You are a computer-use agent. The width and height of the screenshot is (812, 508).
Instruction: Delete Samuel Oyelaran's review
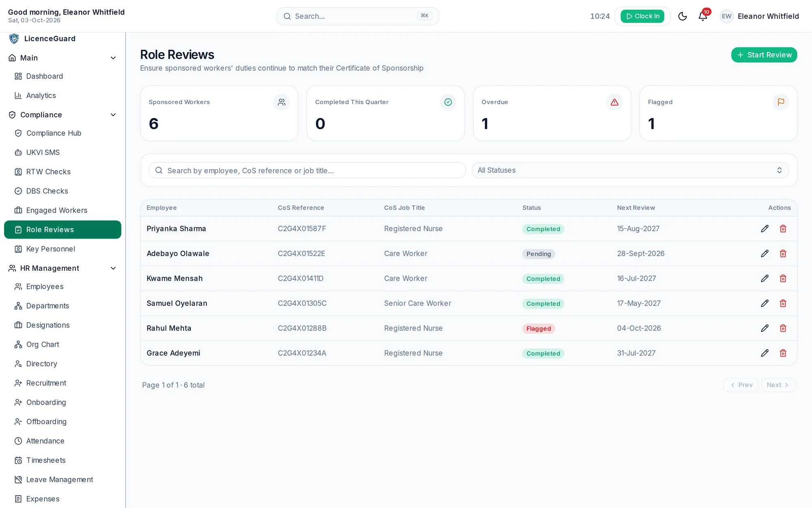tap(783, 303)
